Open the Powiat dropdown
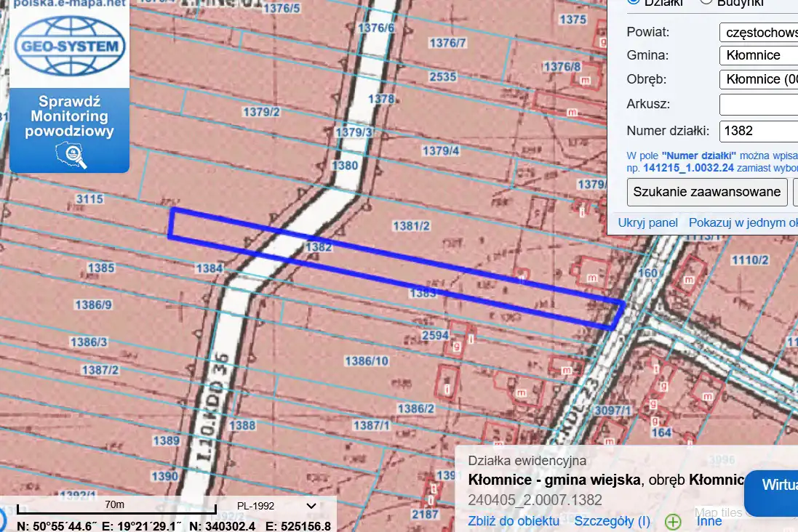 point(758,32)
